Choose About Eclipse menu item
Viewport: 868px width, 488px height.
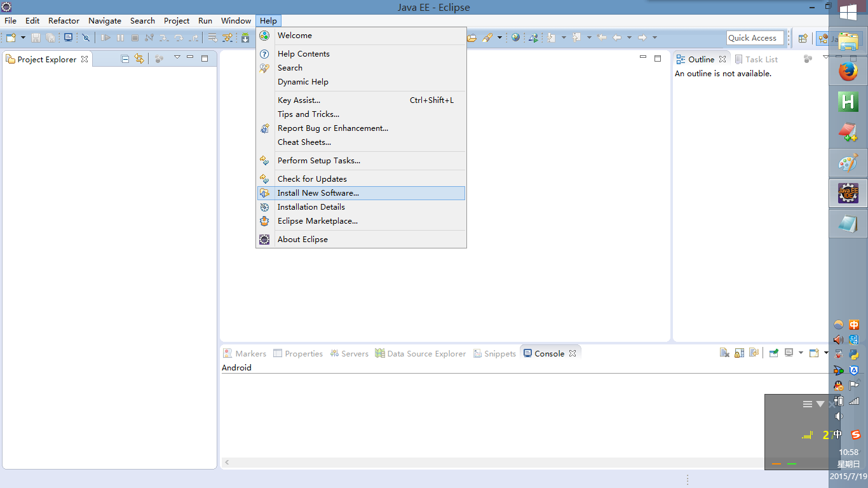pos(361,239)
